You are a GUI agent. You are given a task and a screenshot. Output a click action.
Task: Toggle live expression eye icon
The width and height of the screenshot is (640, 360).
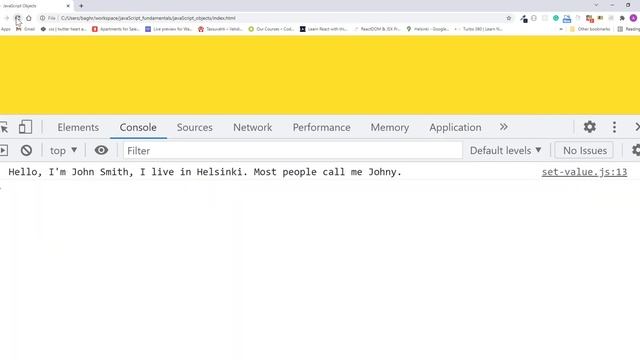101,150
